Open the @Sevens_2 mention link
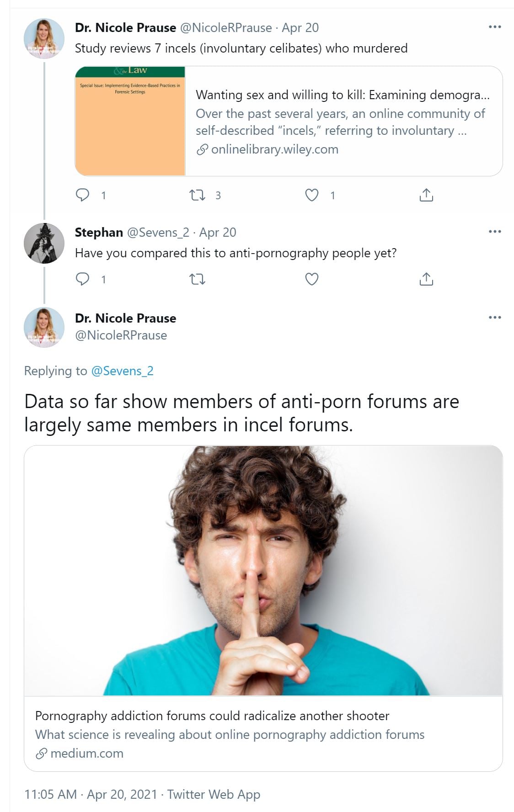The image size is (514, 812). [122, 371]
